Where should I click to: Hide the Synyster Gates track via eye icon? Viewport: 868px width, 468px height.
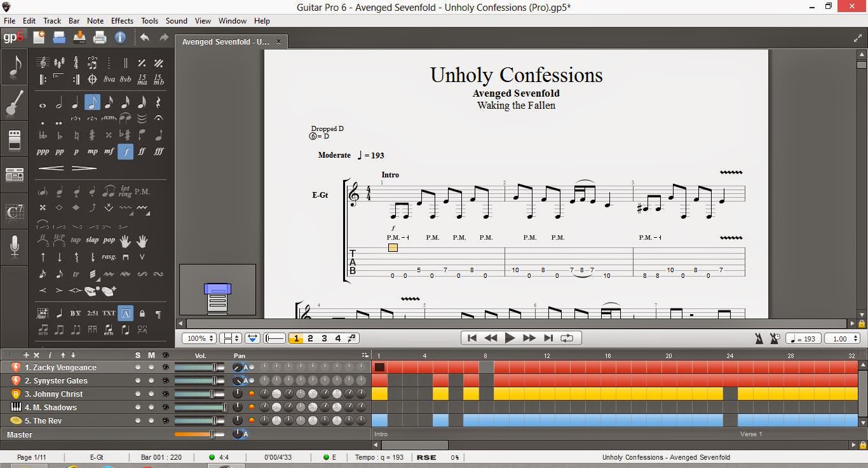165,380
